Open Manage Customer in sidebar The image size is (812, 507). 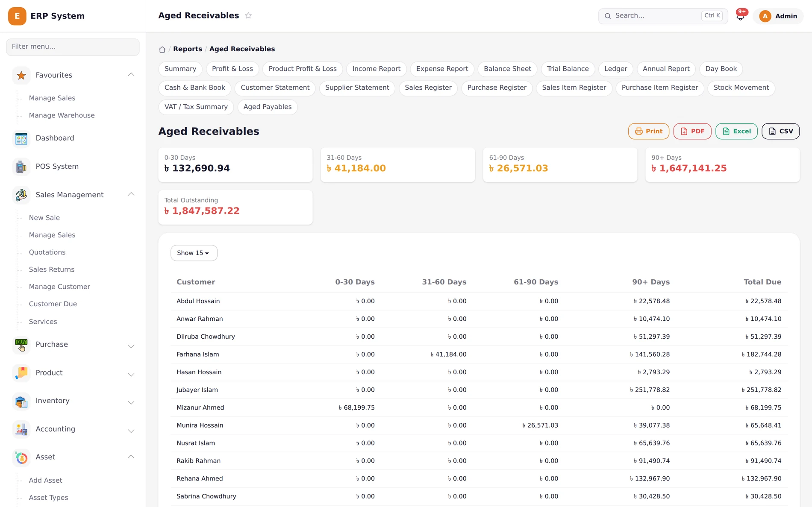point(59,287)
